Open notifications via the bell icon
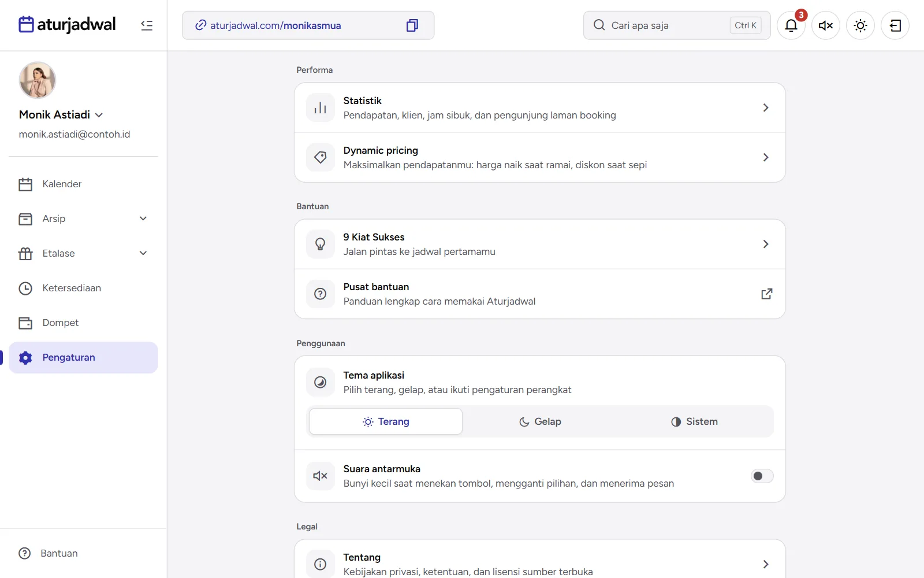The image size is (924, 578). (791, 25)
